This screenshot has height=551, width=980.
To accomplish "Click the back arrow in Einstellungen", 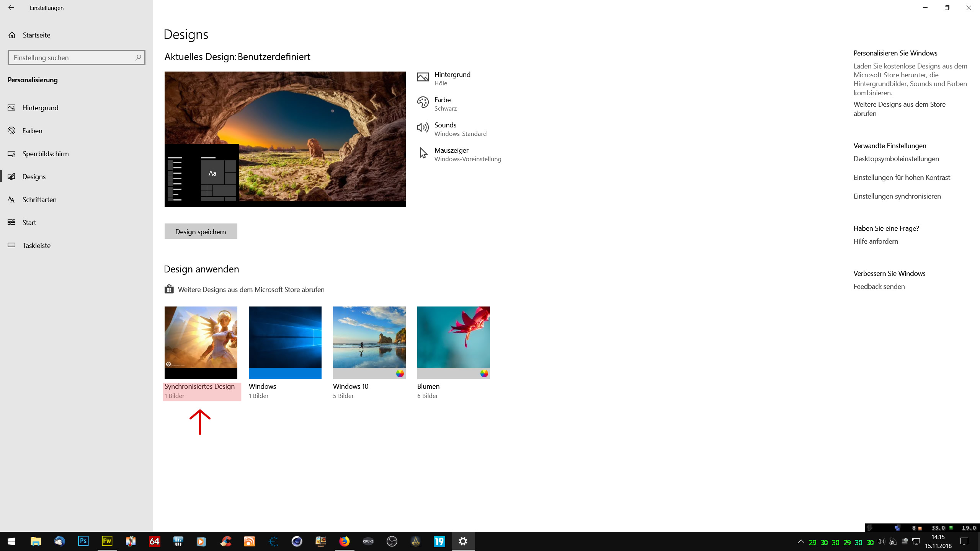I will pos(11,8).
